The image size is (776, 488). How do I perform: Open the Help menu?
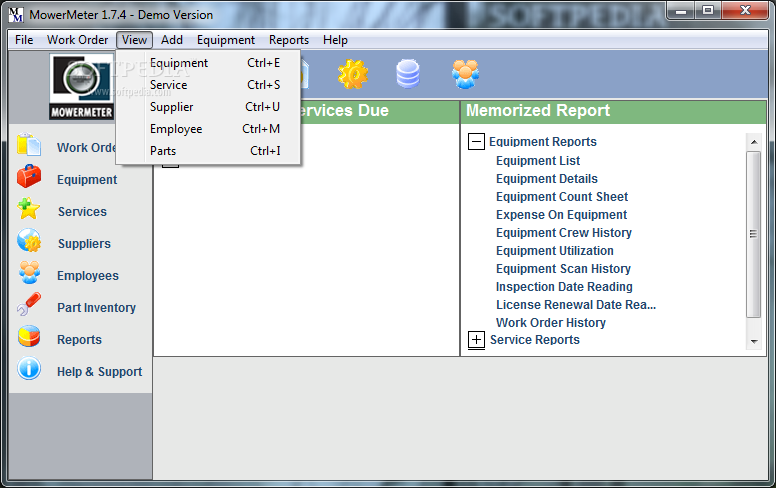tap(335, 40)
